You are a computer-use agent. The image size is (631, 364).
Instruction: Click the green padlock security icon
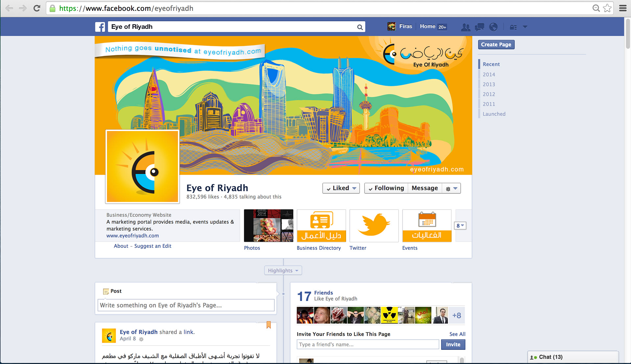pos(52,8)
